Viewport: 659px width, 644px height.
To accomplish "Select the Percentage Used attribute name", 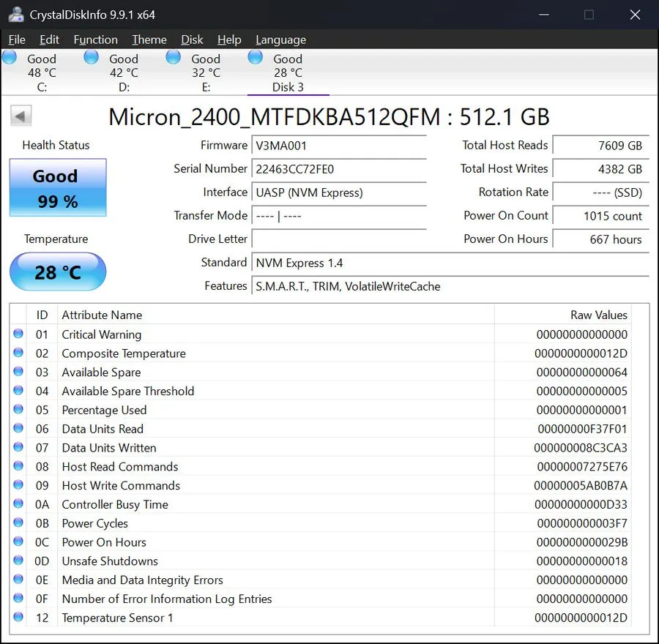I will pos(104,411).
